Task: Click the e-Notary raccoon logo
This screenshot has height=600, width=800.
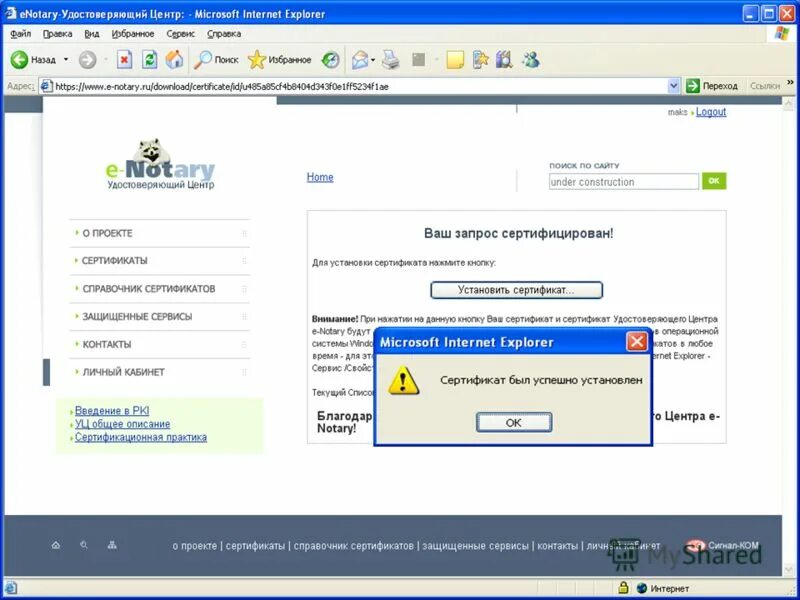Action: tap(160, 164)
